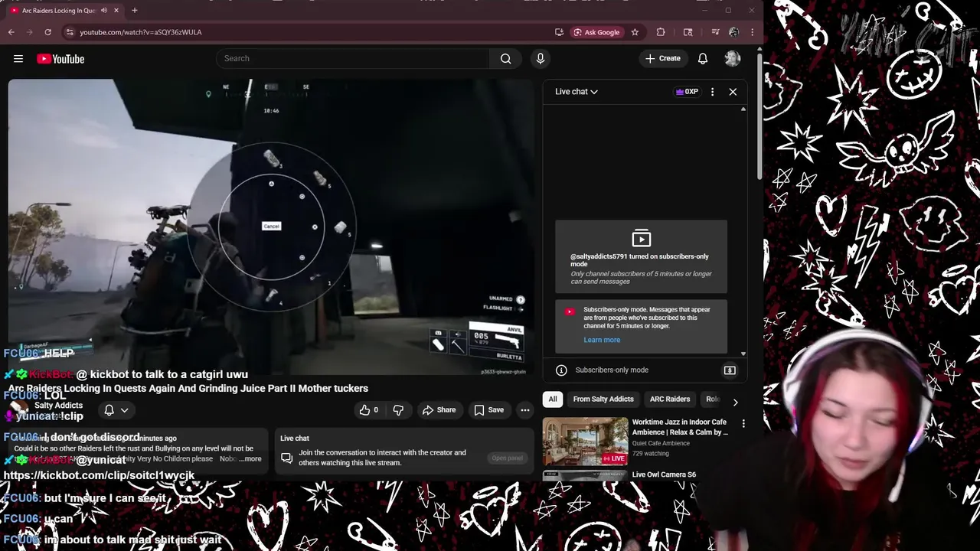Select the ARC Raiders chip
980x551 pixels.
[670, 399]
